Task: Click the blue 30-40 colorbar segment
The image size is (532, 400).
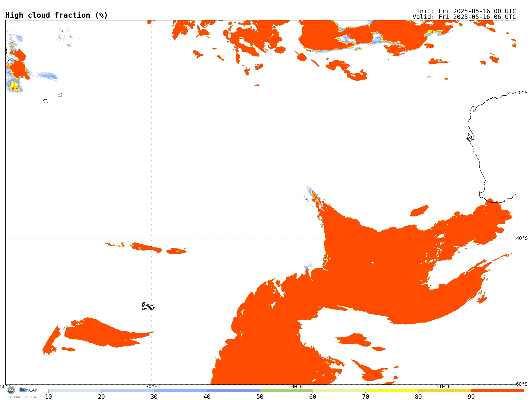Action: 181,391
